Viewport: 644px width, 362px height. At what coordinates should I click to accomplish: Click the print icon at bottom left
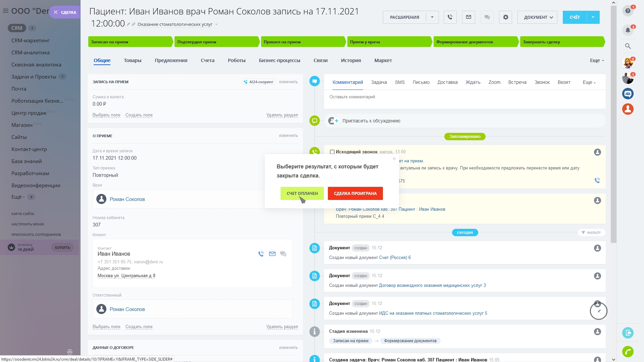[70, 352]
